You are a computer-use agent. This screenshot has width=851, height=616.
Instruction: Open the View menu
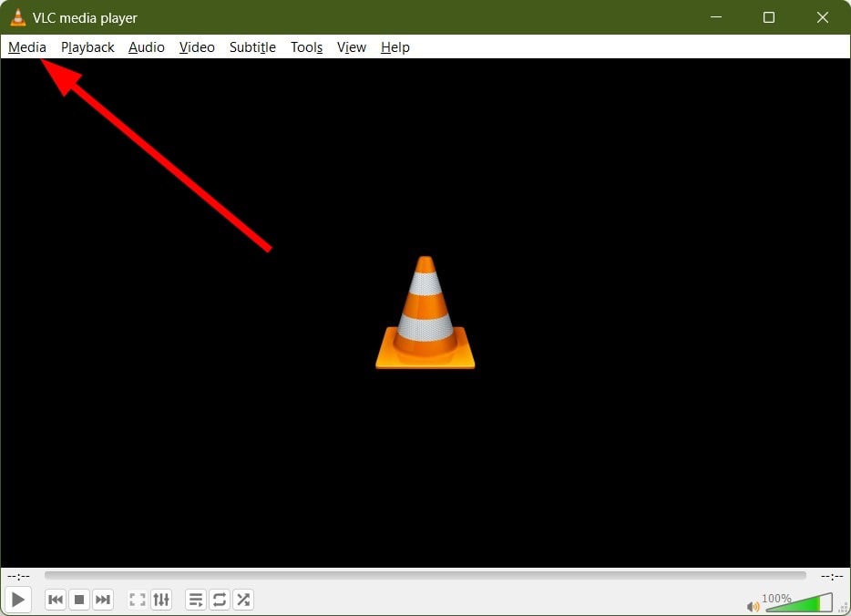point(352,47)
